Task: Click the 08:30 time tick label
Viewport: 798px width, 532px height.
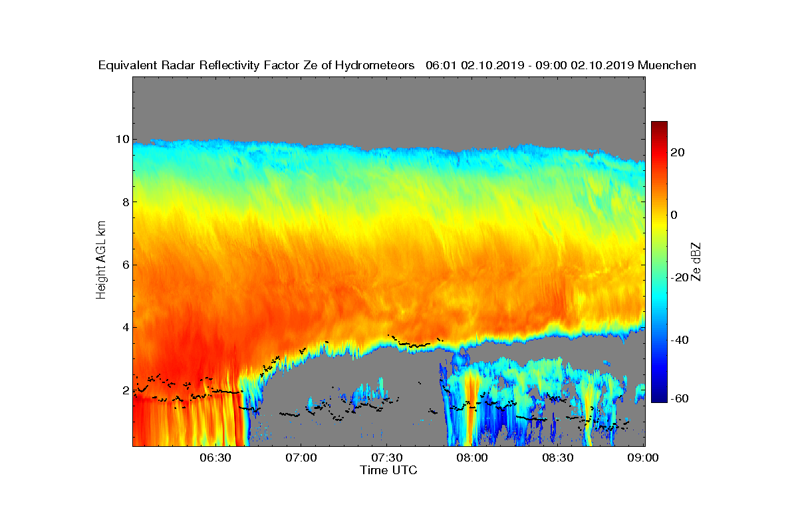Action: tap(559, 458)
